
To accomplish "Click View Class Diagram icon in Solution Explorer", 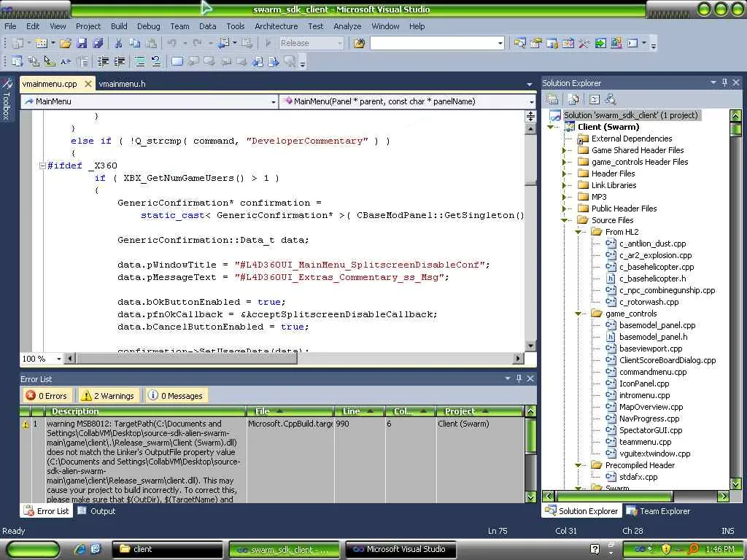I will click(x=611, y=99).
